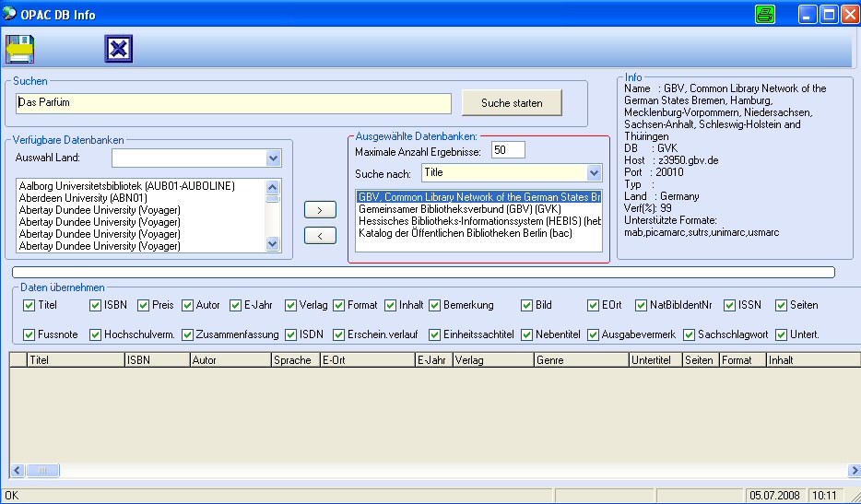Toggle the Bild checkbox
This screenshot has width=861, height=504.
(527, 305)
